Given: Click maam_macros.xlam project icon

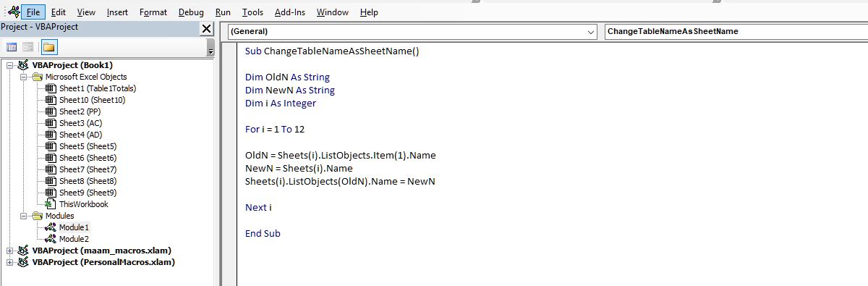Looking at the screenshot, I should point(23,251).
